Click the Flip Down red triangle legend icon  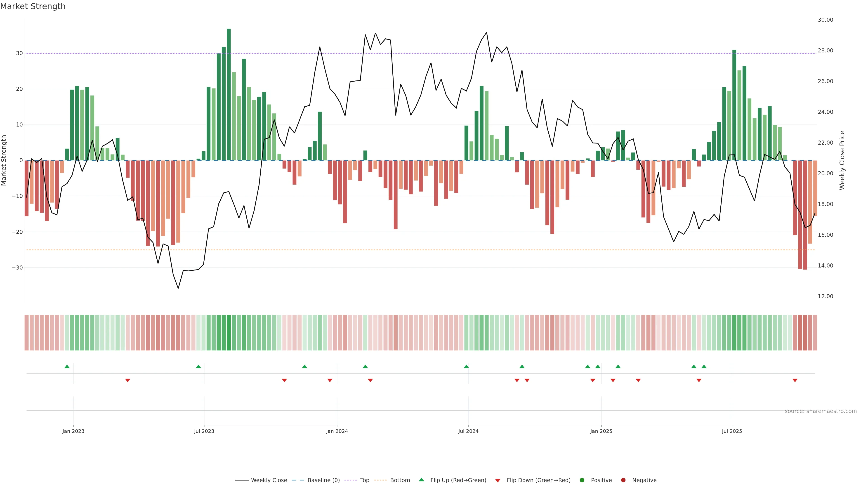point(498,481)
